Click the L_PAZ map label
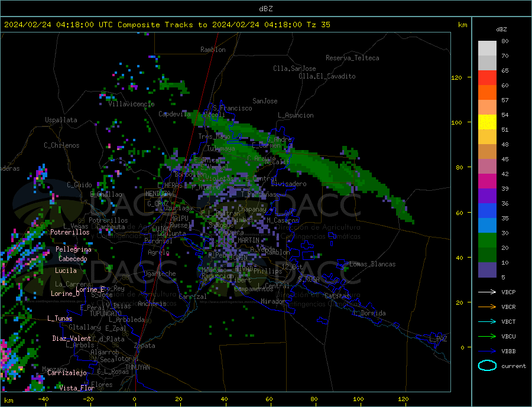Image resolution: width=532 pixels, height=407 pixels. (x=438, y=339)
